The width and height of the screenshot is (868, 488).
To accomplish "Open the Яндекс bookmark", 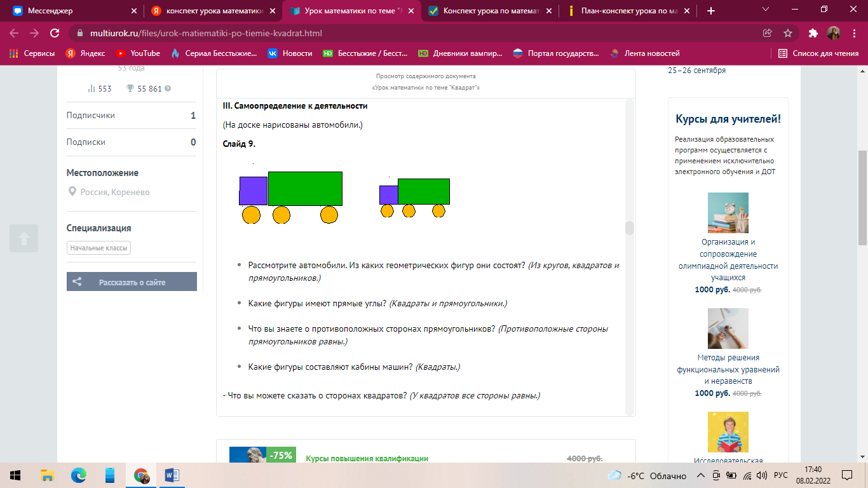I will [x=85, y=53].
